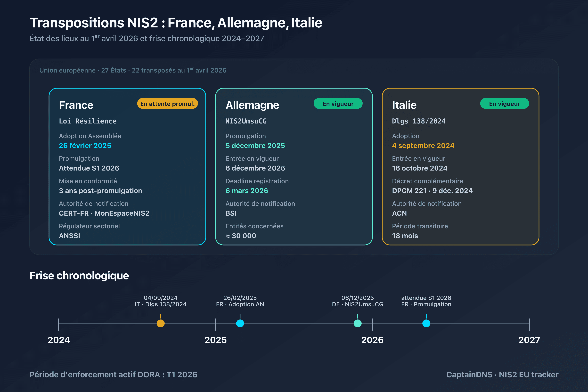Click 'DPCM 221 · 9 déc. 2024' value

[432, 191]
